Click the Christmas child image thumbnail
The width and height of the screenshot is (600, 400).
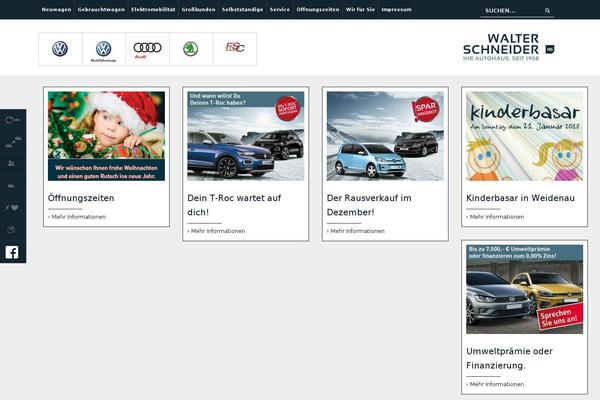point(106,136)
